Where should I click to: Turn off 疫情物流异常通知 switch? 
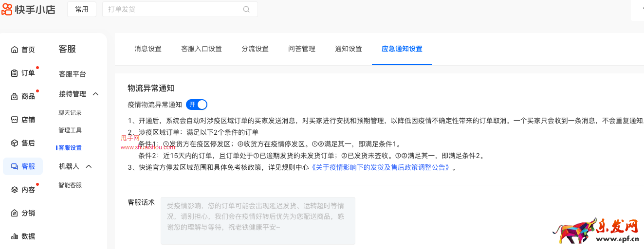coord(197,105)
